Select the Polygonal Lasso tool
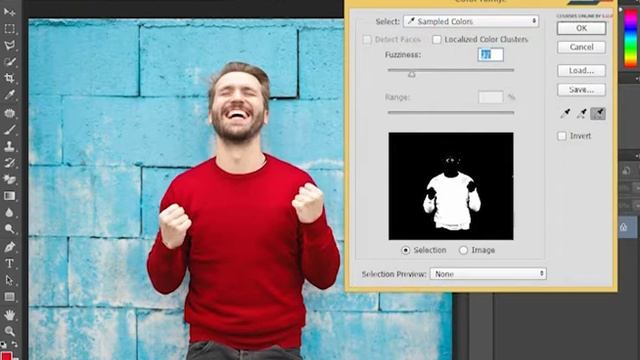 (x=9, y=45)
